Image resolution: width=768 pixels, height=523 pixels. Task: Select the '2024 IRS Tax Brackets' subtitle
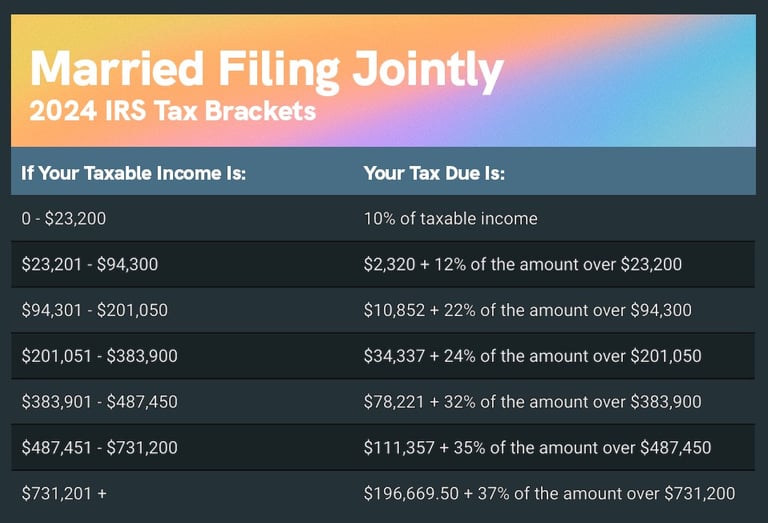coord(172,111)
